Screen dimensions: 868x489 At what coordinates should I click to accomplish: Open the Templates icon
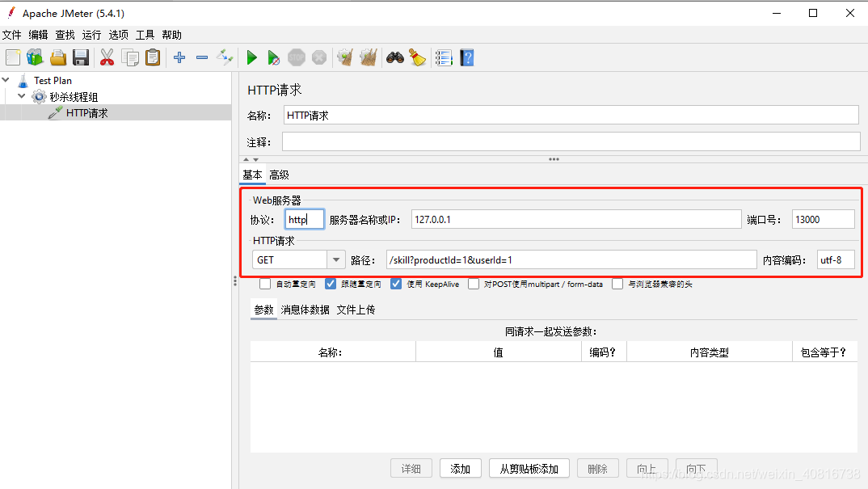point(35,57)
